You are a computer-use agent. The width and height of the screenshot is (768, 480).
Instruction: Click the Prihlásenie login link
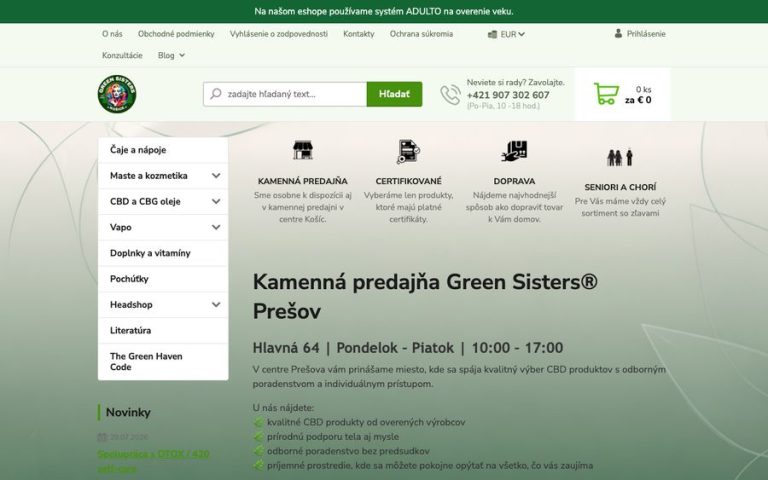(x=646, y=34)
